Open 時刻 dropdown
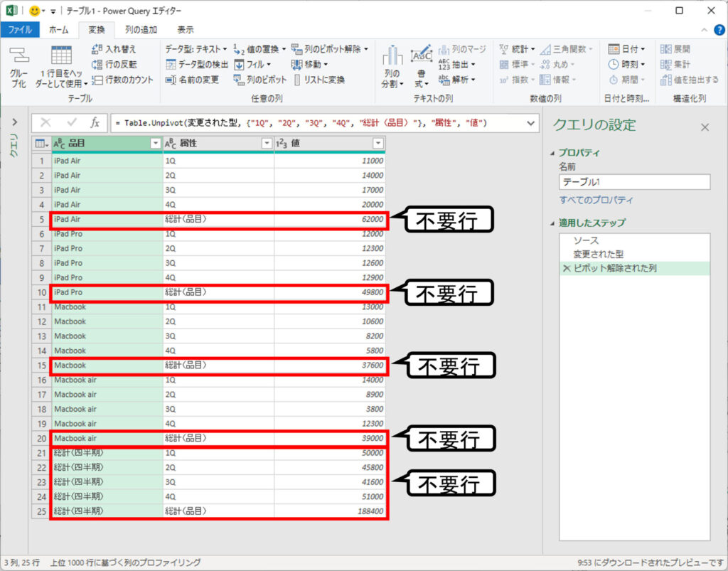Image resolution: width=728 pixels, height=571 pixels. (x=627, y=64)
